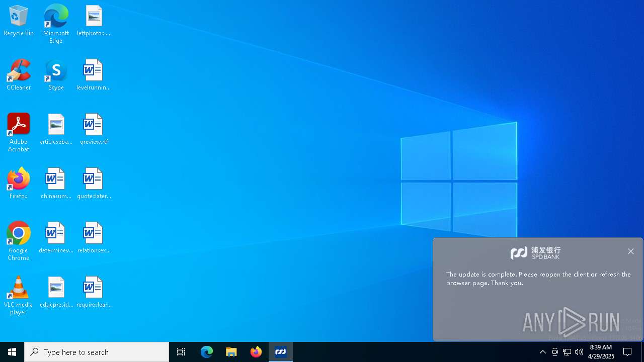Open the volume control tray icon
This screenshot has height=362, width=644.
click(x=579, y=352)
